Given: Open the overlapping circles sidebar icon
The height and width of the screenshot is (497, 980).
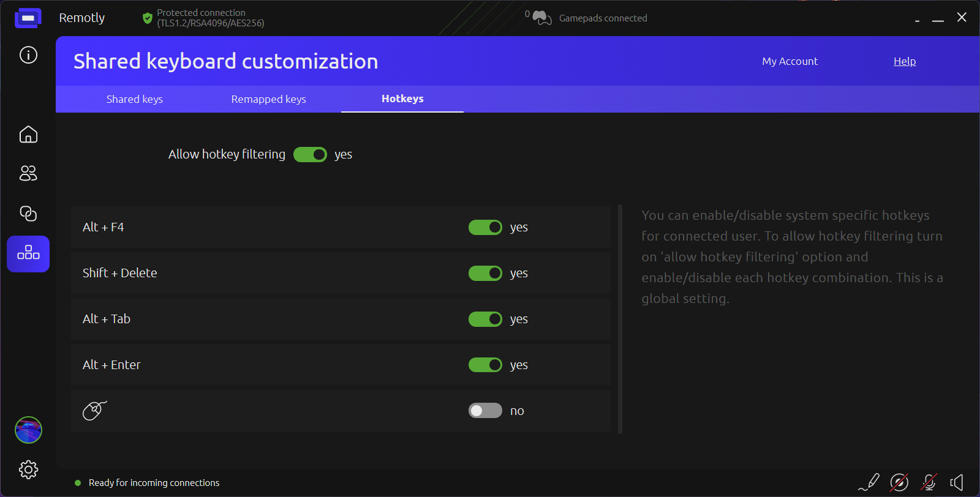Looking at the screenshot, I should click(28, 213).
